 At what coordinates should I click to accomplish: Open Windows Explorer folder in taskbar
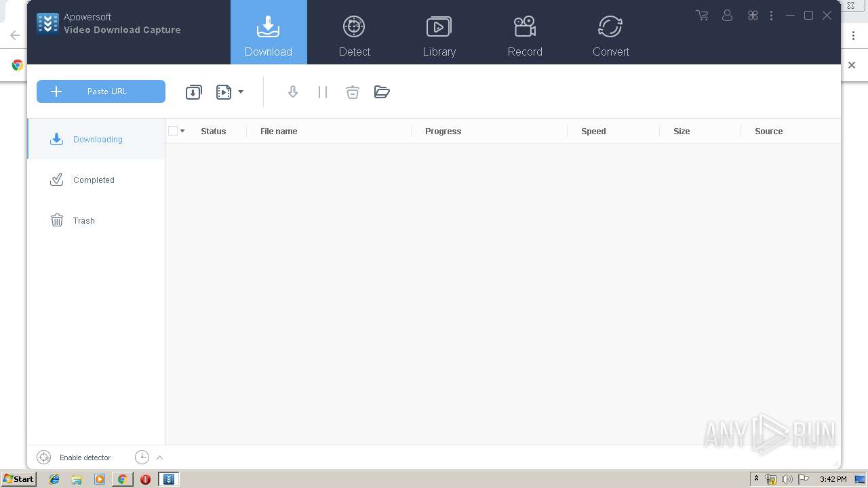coord(77,479)
